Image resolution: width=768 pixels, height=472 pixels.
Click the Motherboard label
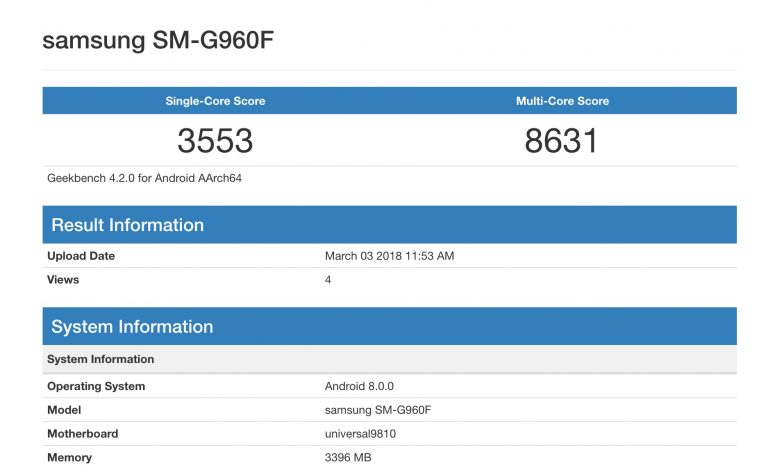(x=83, y=434)
